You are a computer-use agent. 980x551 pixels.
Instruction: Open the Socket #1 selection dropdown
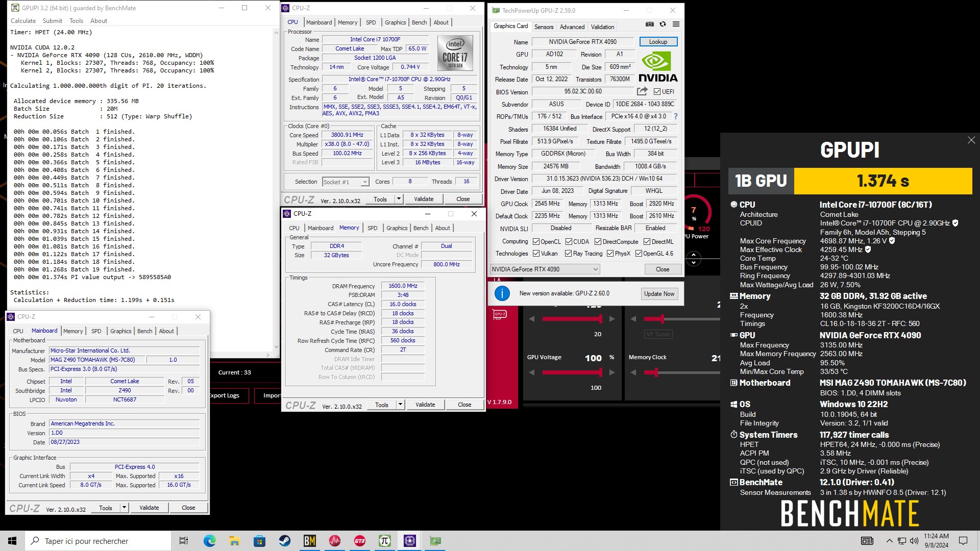point(346,182)
